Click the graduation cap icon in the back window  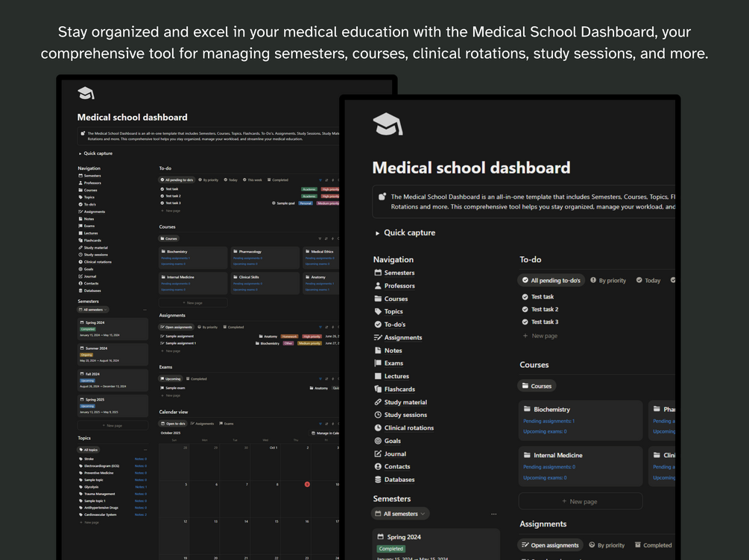(x=86, y=93)
